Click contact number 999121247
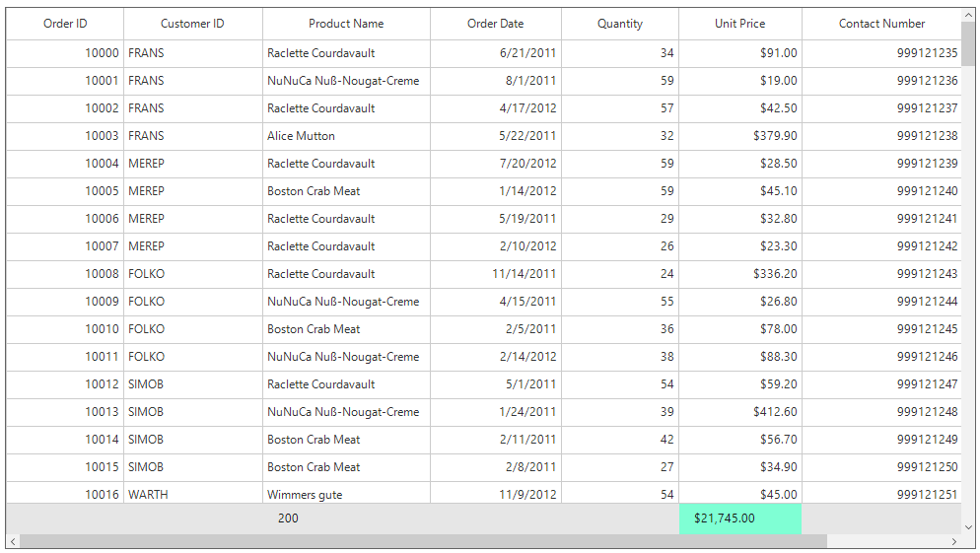The height and width of the screenshot is (553, 980). 881,384
